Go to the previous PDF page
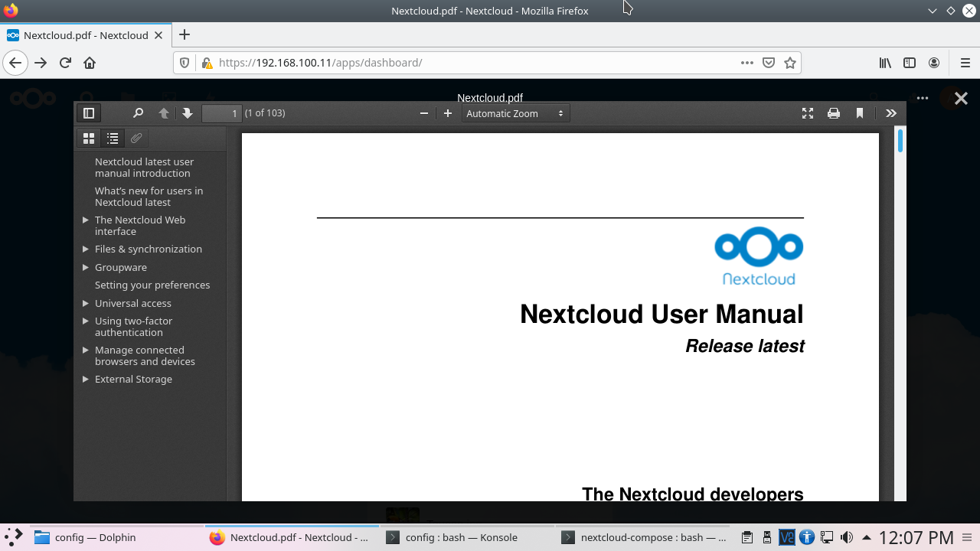Image resolution: width=980 pixels, height=551 pixels. 164,113
